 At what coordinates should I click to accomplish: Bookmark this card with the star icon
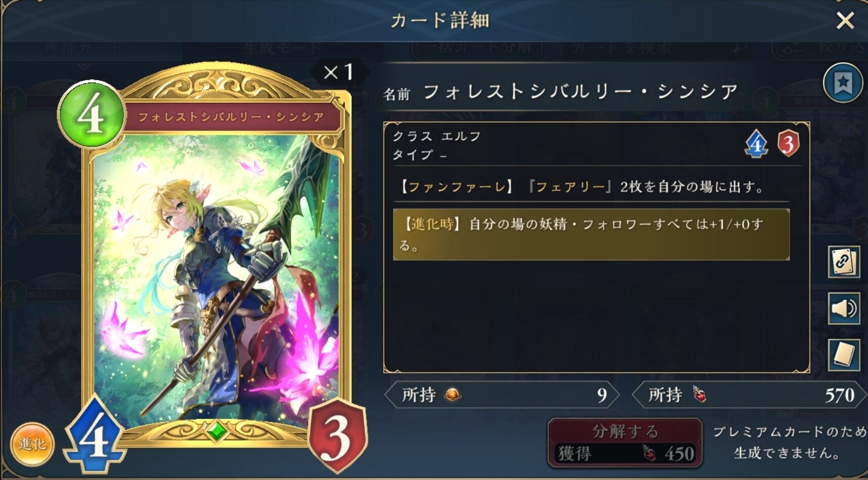(843, 83)
